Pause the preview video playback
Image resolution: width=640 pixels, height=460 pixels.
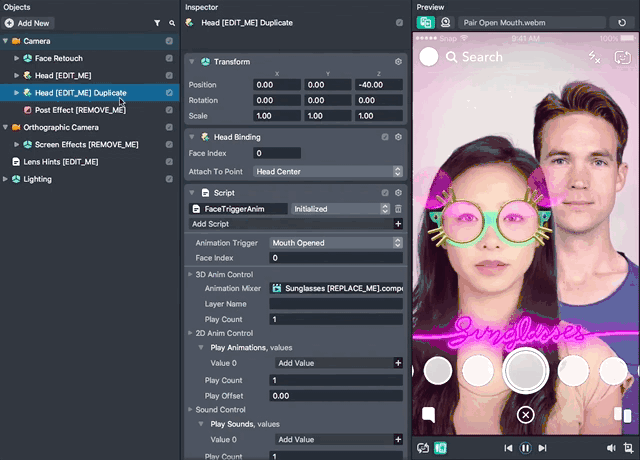tap(526, 448)
